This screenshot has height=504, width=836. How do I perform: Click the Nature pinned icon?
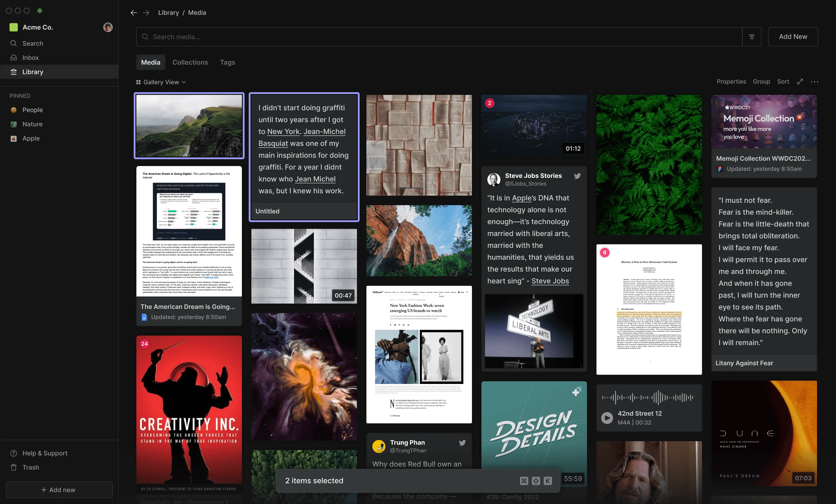click(x=14, y=124)
